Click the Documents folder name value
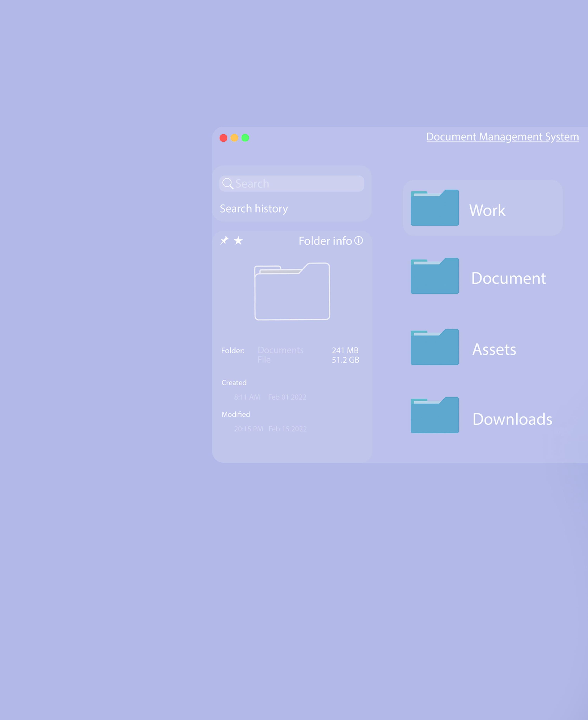Screen dimensions: 588x720 point(280,350)
